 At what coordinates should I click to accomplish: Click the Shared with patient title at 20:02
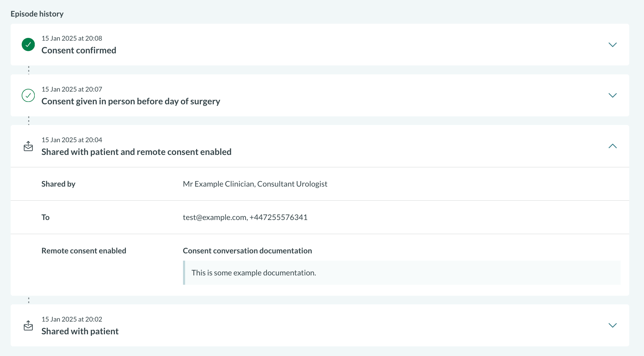point(80,331)
